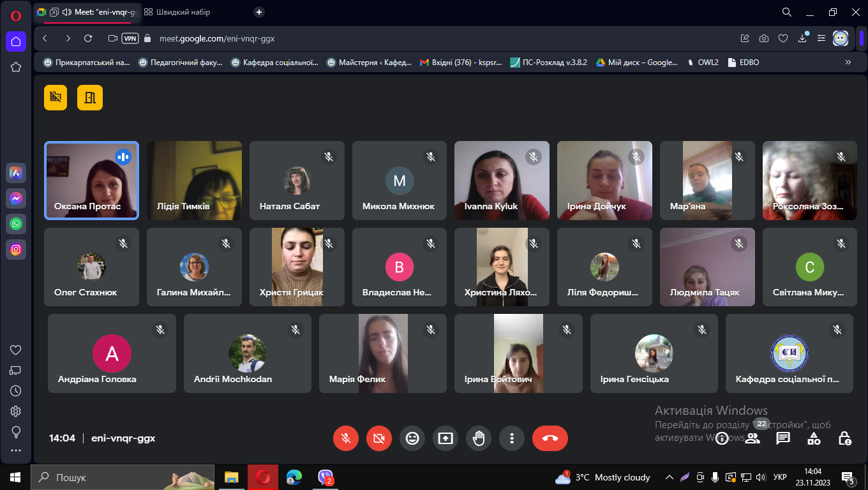Image resolution: width=868 pixels, height=490 pixels.
Task: Open the chat with everyone panel
Action: tap(783, 438)
